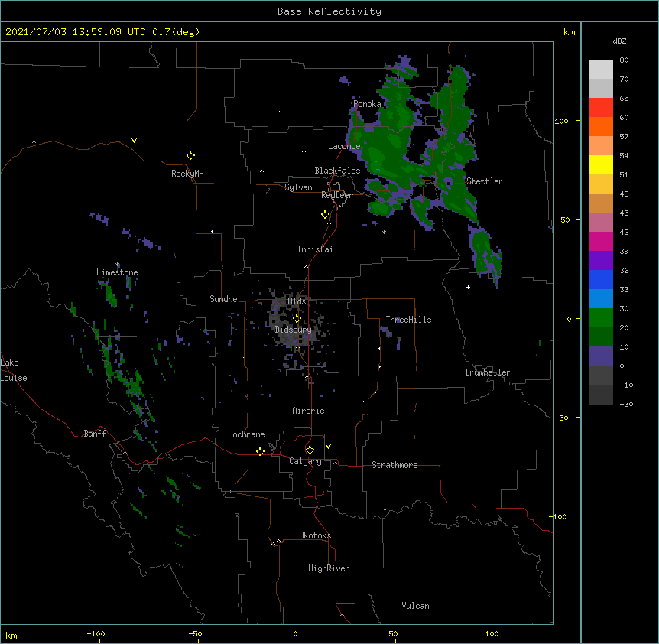Select the RedDeer city label
Image resolution: width=659 pixels, height=644 pixels.
(x=336, y=195)
